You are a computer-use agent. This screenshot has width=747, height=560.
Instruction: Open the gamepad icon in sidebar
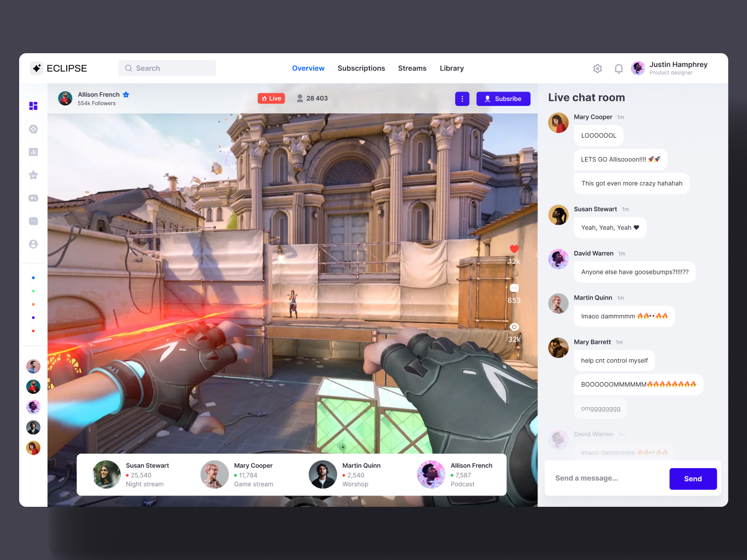[x=33, y=198]
